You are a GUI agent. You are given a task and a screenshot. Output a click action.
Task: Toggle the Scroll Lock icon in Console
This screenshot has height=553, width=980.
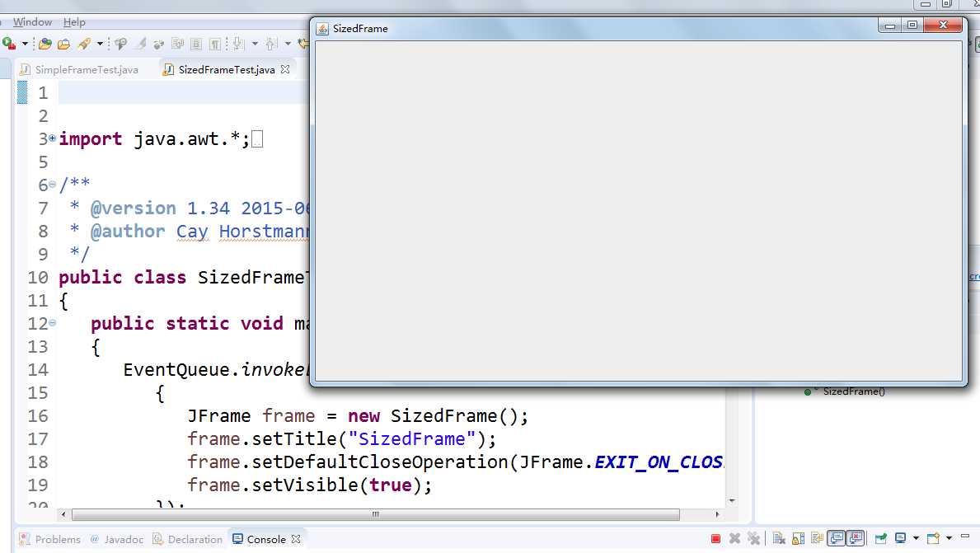coord(798,539)
